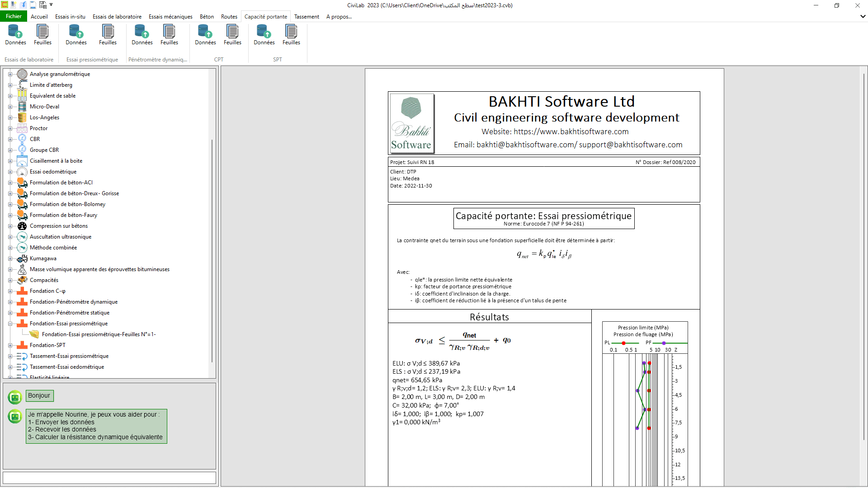Expand the Méthode combinée node

pos(10,248)
